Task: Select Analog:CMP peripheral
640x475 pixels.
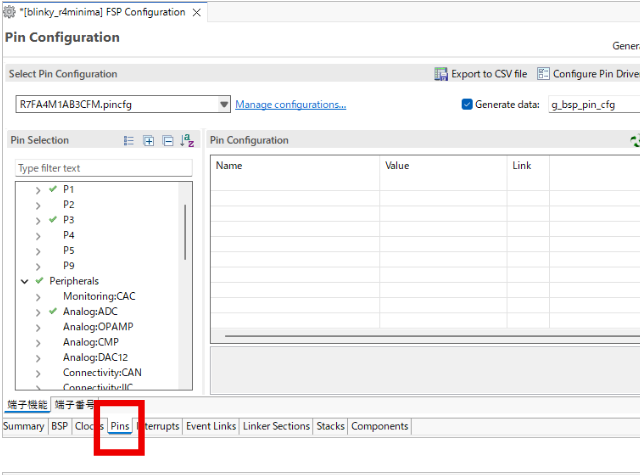Action: [91, 342]
